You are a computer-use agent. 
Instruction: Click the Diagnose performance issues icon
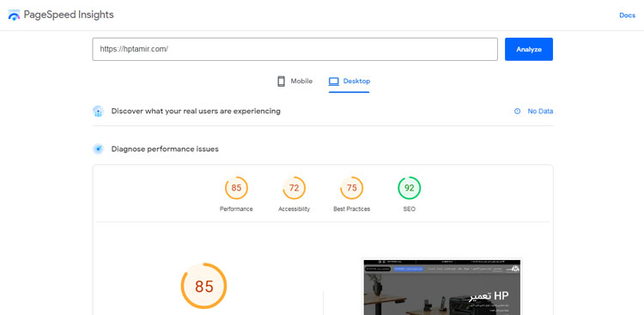pyautogui.click(x=98, y=149)
